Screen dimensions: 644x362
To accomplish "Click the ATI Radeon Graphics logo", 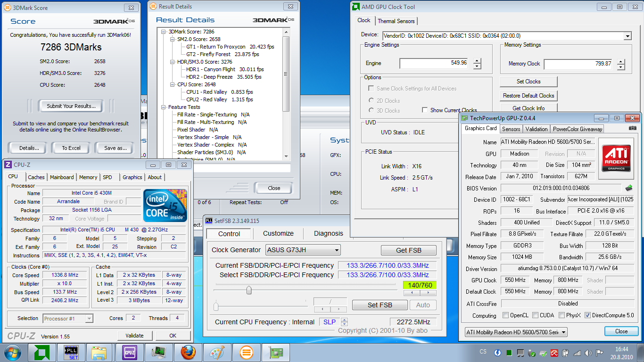I will click(x=616, y=158).
